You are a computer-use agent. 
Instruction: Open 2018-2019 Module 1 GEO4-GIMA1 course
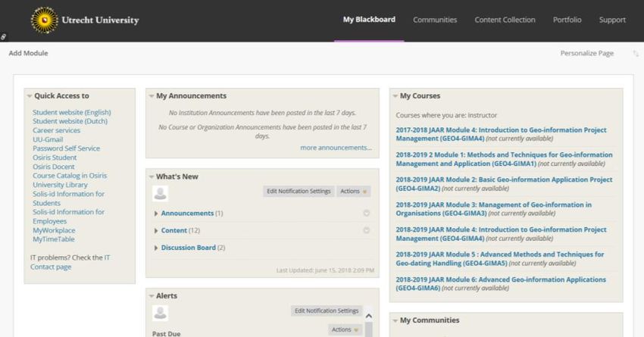pos(504,159)
